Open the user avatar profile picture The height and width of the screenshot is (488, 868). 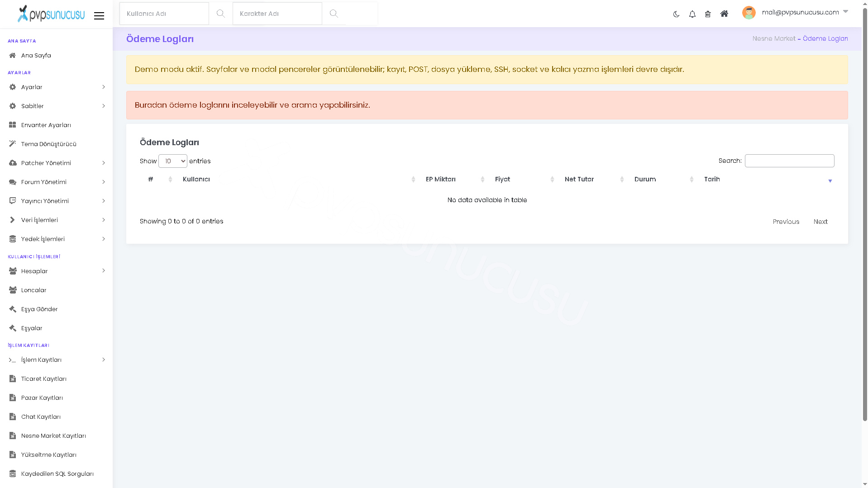point(749,13)
